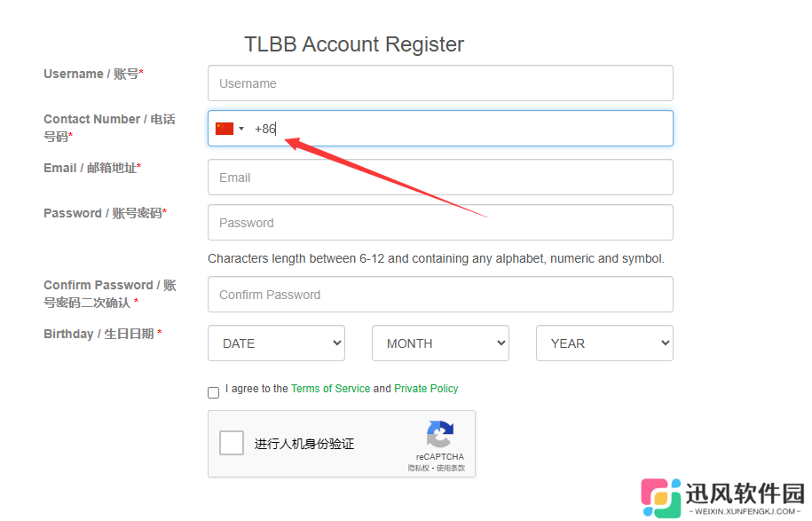Image resolution: width=812 pixels, height=521 pixels.
Task: Select the Email input field
Action: tap(440, 178)
